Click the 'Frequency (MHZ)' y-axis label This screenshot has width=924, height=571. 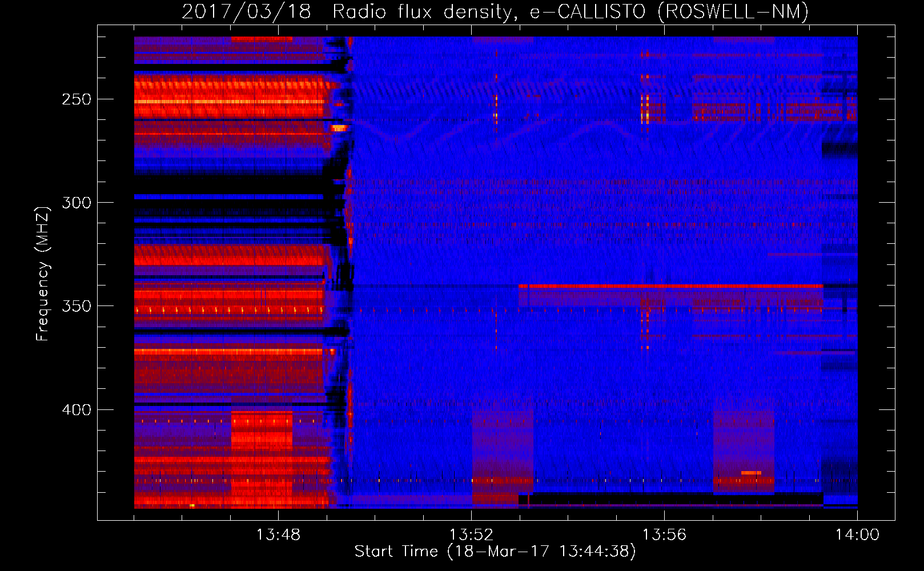pos(43,274)
